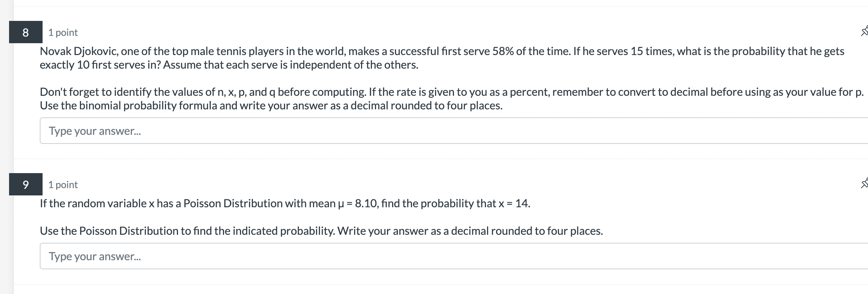Click the 'Don't forget to identify' instruction line

pyautogui.click(x=452, y=92)
